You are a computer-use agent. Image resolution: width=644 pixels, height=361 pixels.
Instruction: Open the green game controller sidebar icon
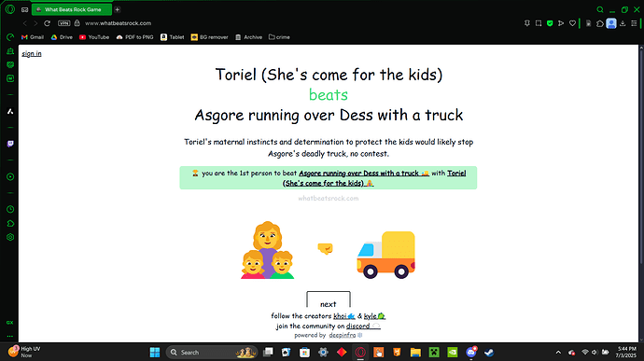click(x=10, y=64)
